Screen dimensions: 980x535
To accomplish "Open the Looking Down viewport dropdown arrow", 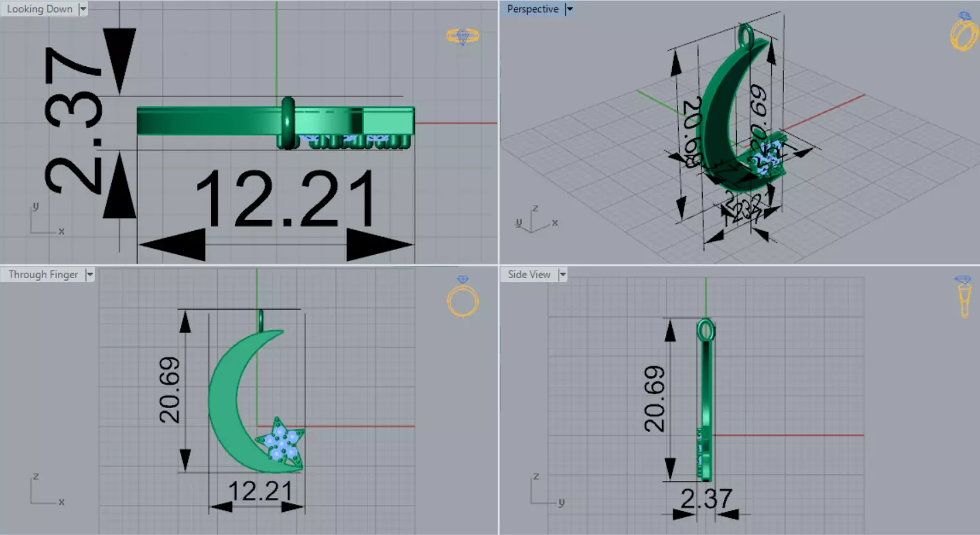I will [83, 10].
